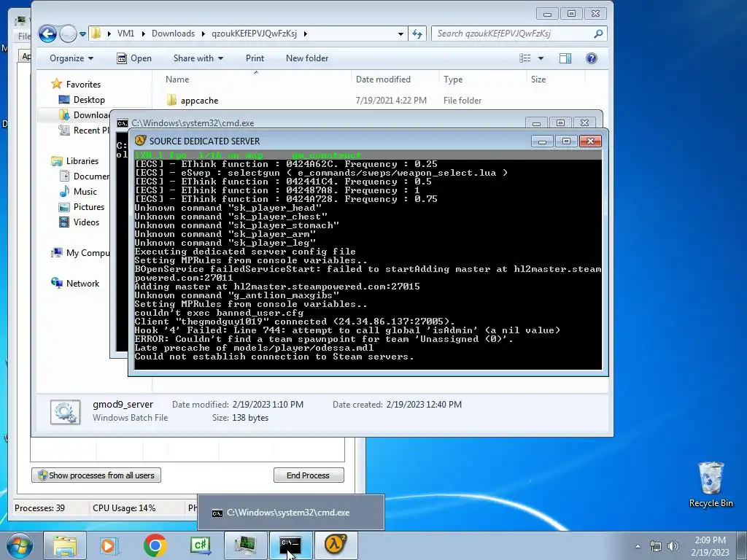
Task: Refresh folder with address bar refresh icon
Action: point(417,34)
